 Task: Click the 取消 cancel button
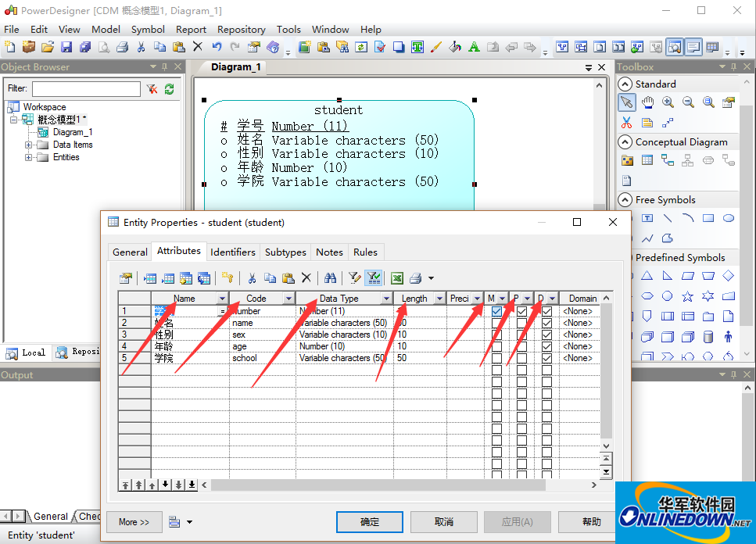click(x=444, y=522)
